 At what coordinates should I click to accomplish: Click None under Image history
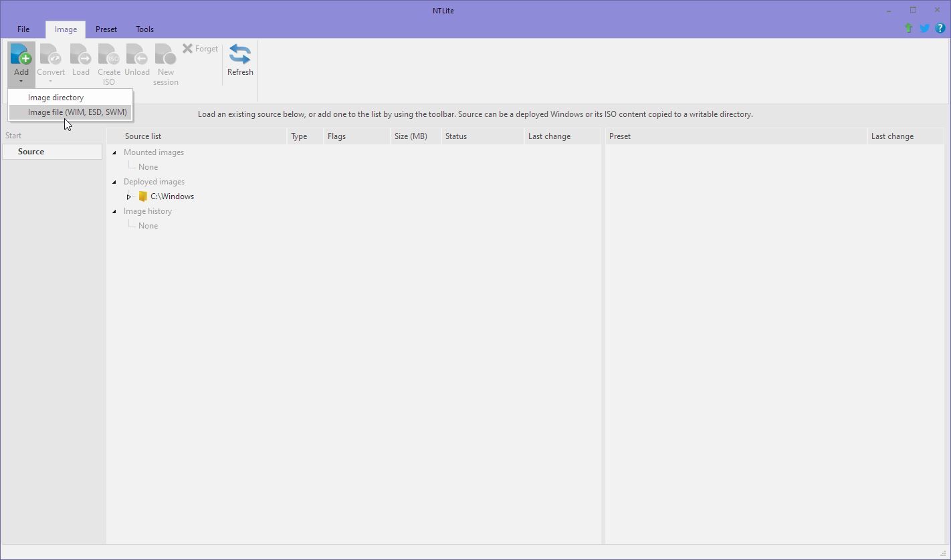coord(148,226)
